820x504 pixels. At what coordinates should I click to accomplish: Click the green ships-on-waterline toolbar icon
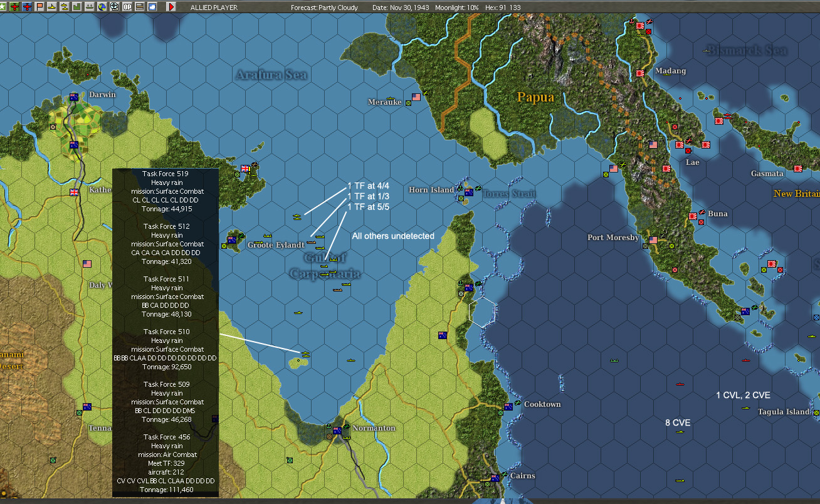[x=89, y=6]
